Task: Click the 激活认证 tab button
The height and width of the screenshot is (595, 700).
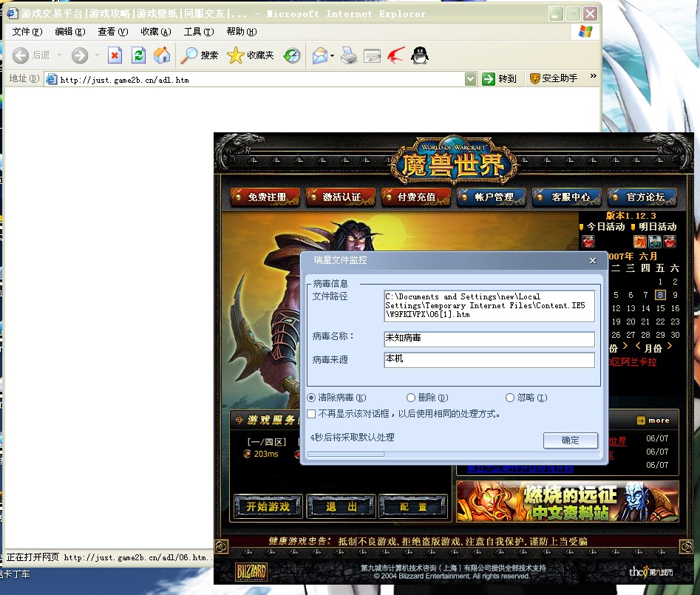Action: [340, 197]
